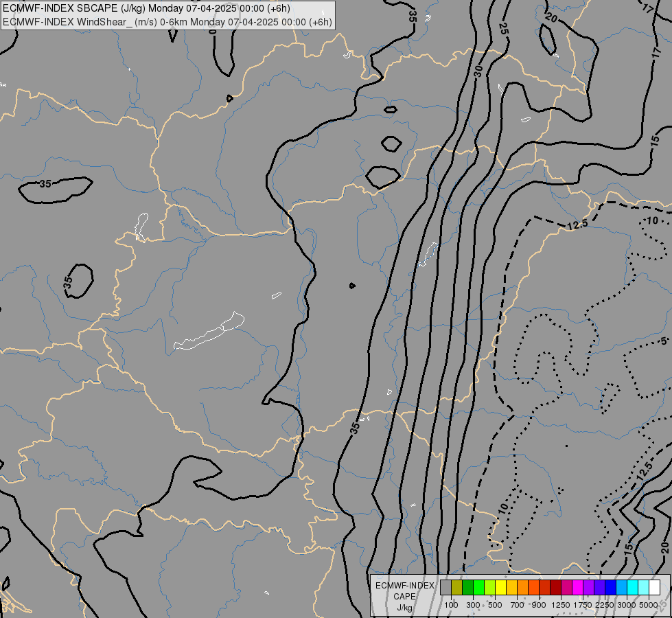Select the pure blue legend swatch
Screen dimensions: 672x618
(x=611, y=588)
